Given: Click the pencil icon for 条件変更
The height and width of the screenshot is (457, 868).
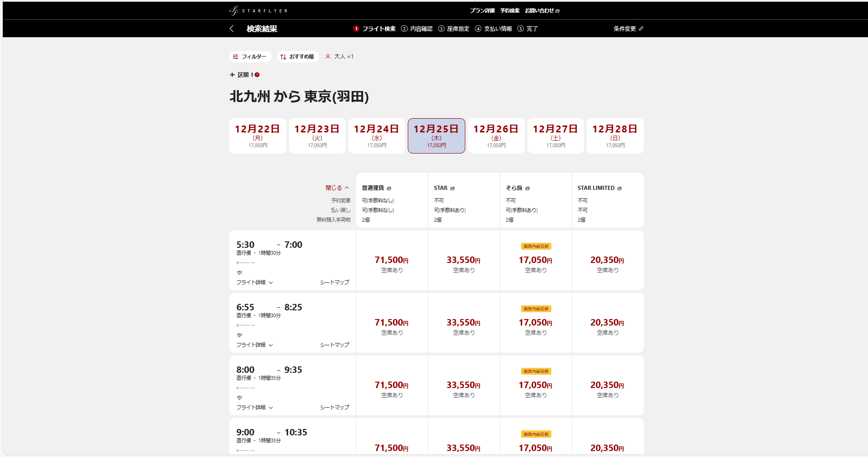Looking at the screenshot, I should pos(641,29).
